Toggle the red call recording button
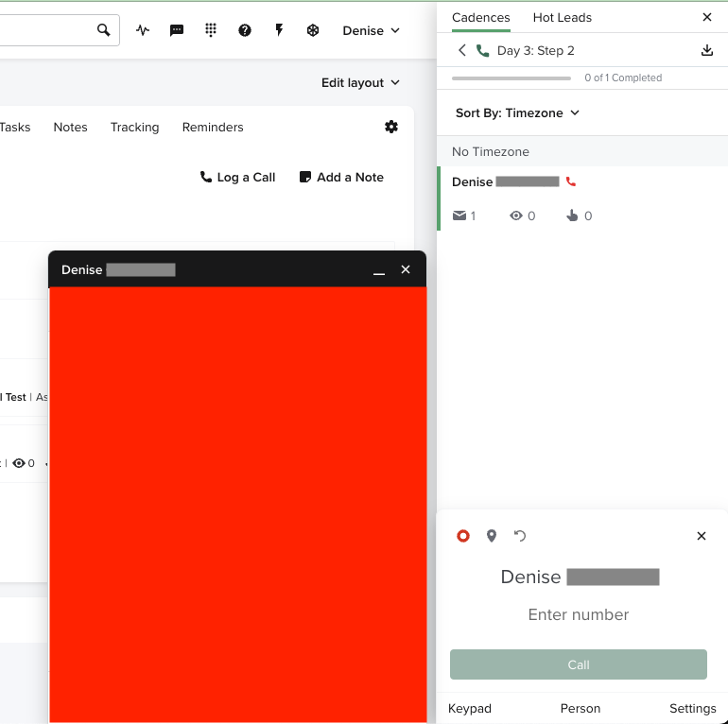Screen dimensions: 728x724 pyautogui.click(x=463, y=536)
